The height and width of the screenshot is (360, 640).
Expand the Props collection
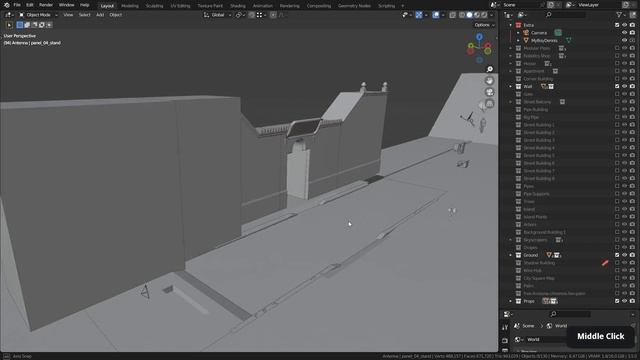pos(510,302)
